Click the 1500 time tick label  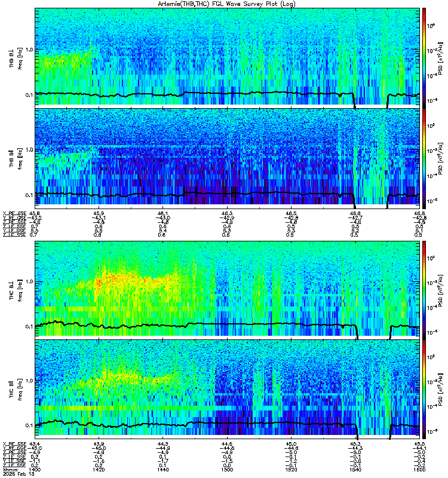pyautogui.click(x=227, y=470)
